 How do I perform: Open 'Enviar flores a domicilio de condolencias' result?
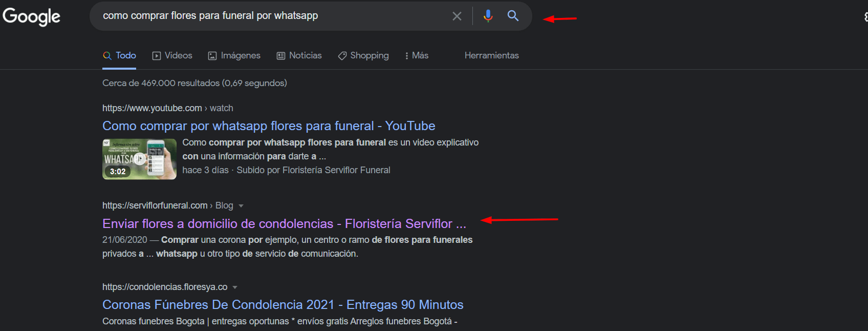click(284, 223)
